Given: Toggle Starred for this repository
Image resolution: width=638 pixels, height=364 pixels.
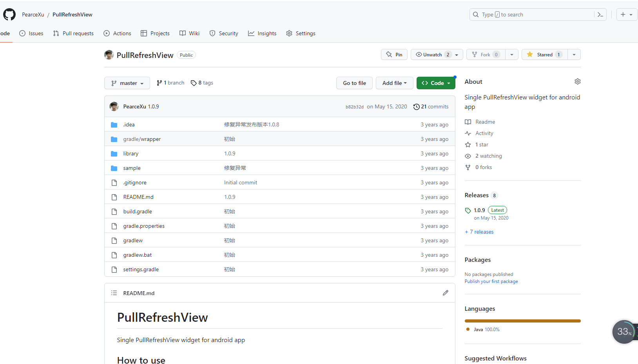Looking at the screenshot, I should pyautogui.click(x=544, y=54).
